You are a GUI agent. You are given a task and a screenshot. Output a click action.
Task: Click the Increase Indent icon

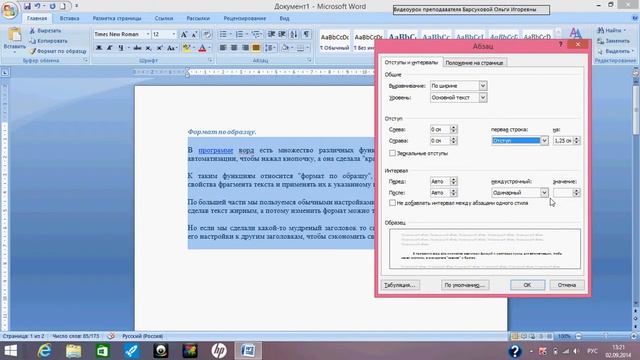tap(282, 34)
